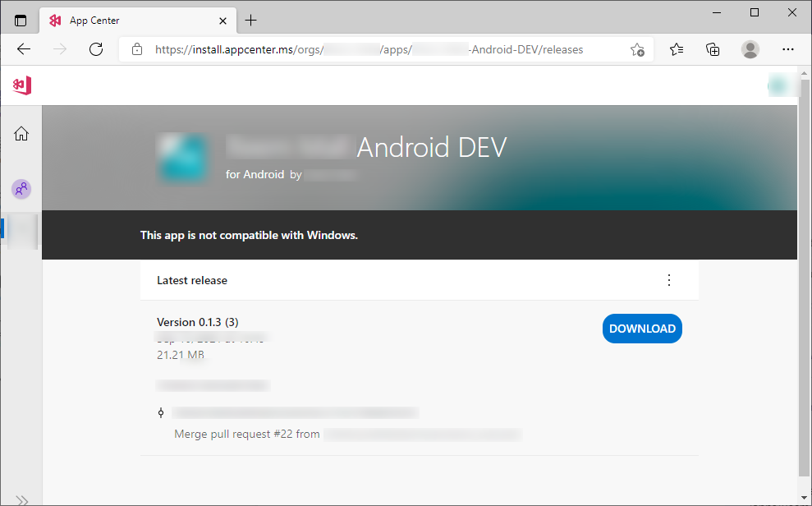Click inside the address bar

(x=369, y=49)
